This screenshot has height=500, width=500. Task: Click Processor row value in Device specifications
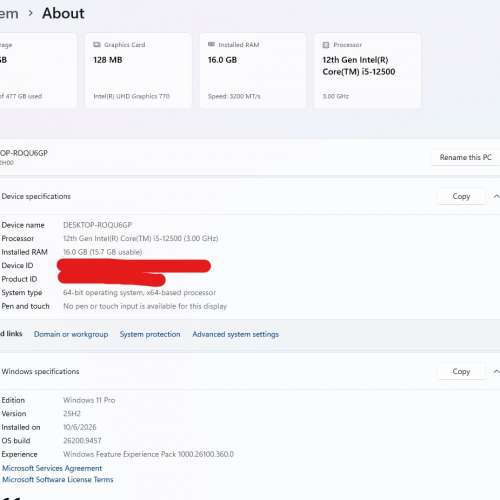141,239
